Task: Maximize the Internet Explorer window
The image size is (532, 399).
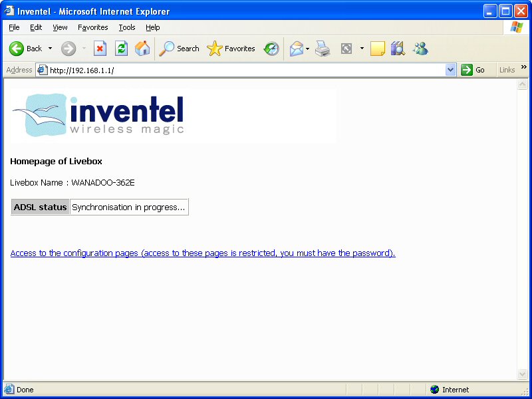Action: tap(505, 11)
